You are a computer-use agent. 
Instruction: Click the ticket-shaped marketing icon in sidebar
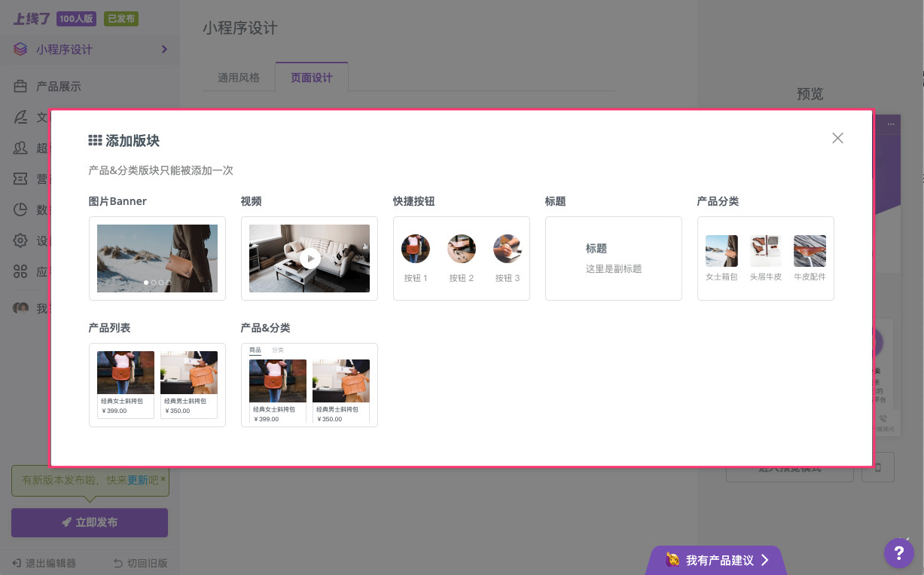coord(20,179)
